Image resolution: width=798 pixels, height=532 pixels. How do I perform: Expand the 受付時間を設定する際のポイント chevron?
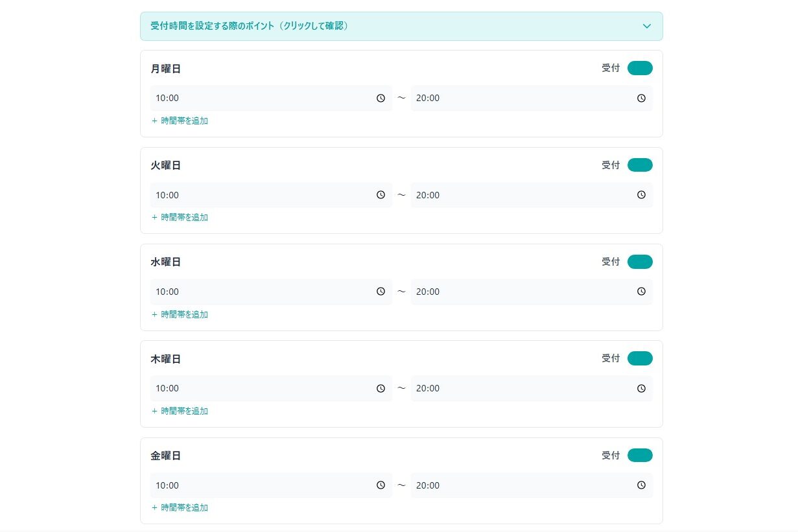click(x=646, y=27)
